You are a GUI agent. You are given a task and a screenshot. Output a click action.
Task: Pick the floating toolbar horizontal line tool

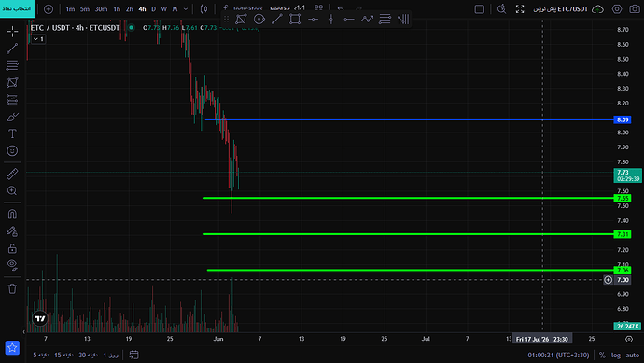click(313, 19)
